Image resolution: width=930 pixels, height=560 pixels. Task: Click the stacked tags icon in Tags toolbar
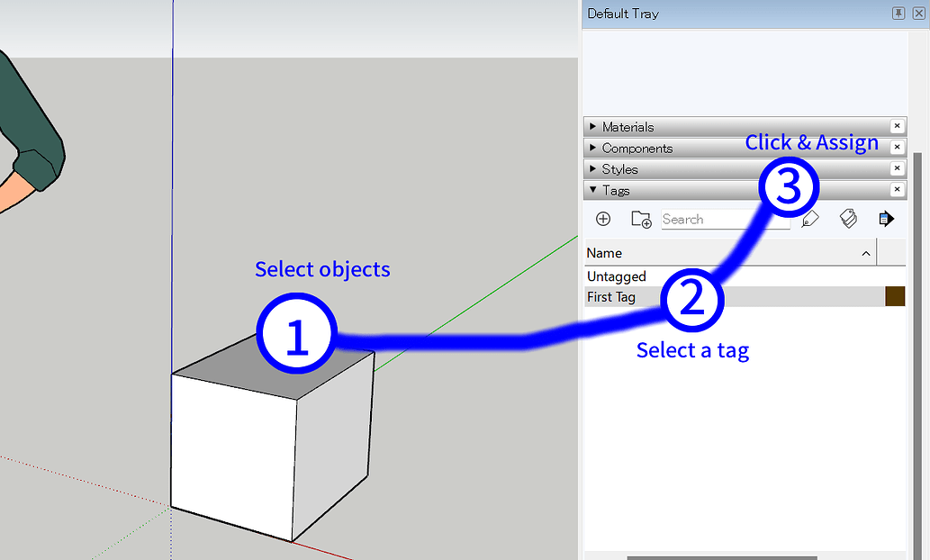[848, 219]
